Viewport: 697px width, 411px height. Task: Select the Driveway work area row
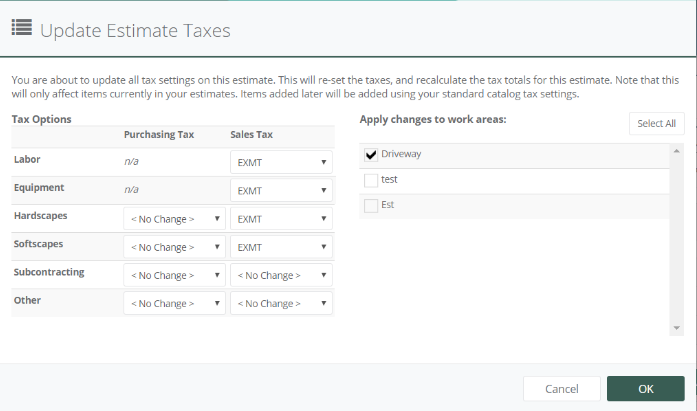514,155
